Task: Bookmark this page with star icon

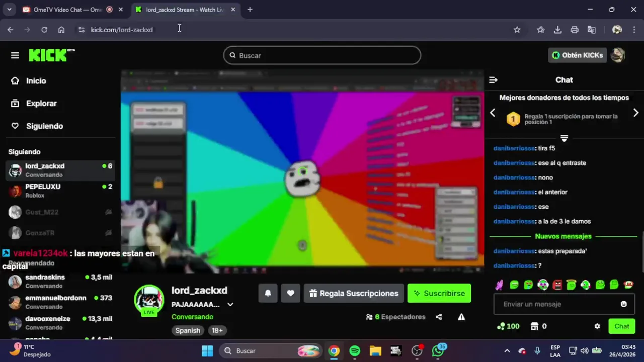Action: tap(517, 30)
